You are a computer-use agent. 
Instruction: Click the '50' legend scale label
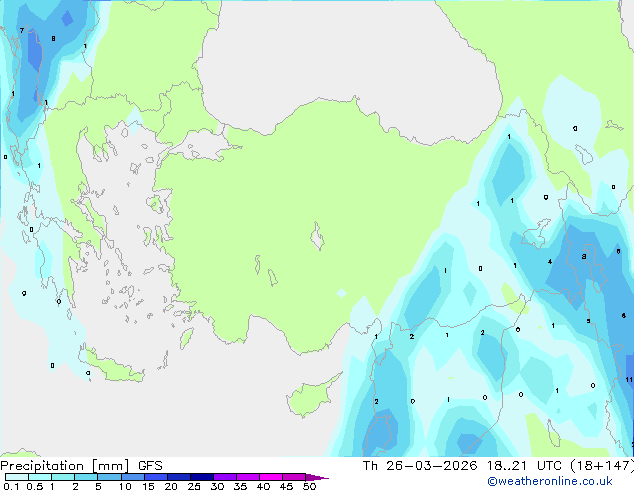309,486
